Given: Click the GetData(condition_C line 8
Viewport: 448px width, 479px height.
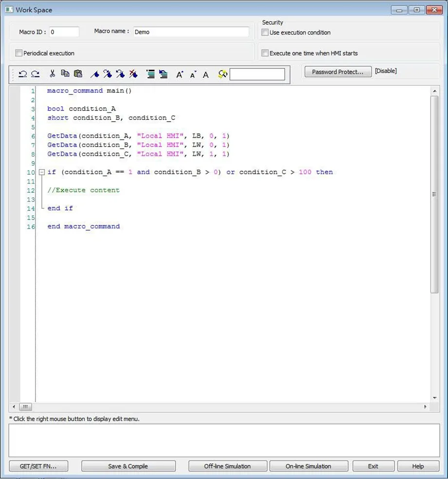Looking at the screenshot, I should pyautogui.click(x=138, y=154).
